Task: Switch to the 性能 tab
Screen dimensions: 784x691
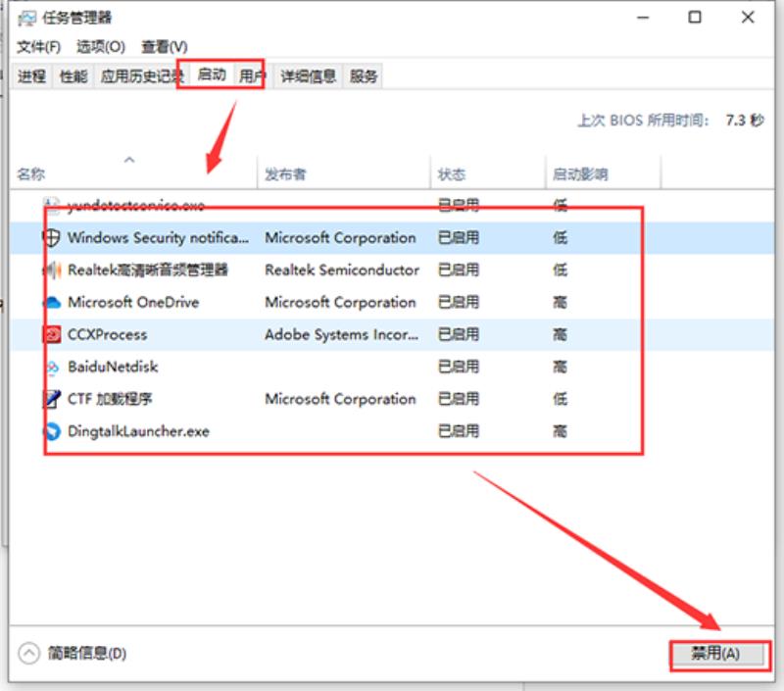Action: pos(73,76)
